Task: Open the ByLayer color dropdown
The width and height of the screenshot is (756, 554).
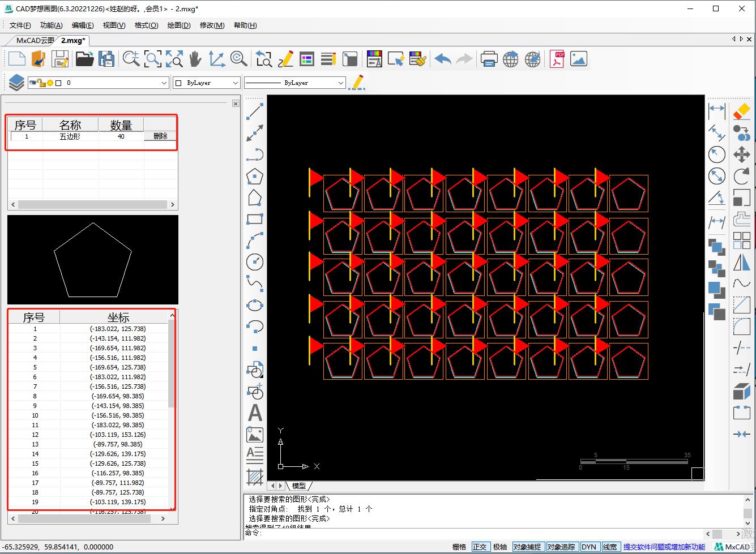Action: tap(207, 83)
